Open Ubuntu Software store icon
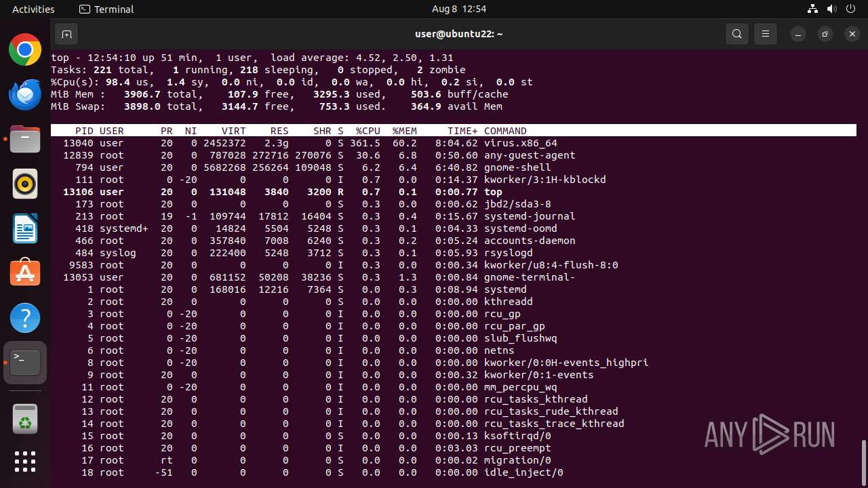Screen dimensions: 868x488 (25, 273)
